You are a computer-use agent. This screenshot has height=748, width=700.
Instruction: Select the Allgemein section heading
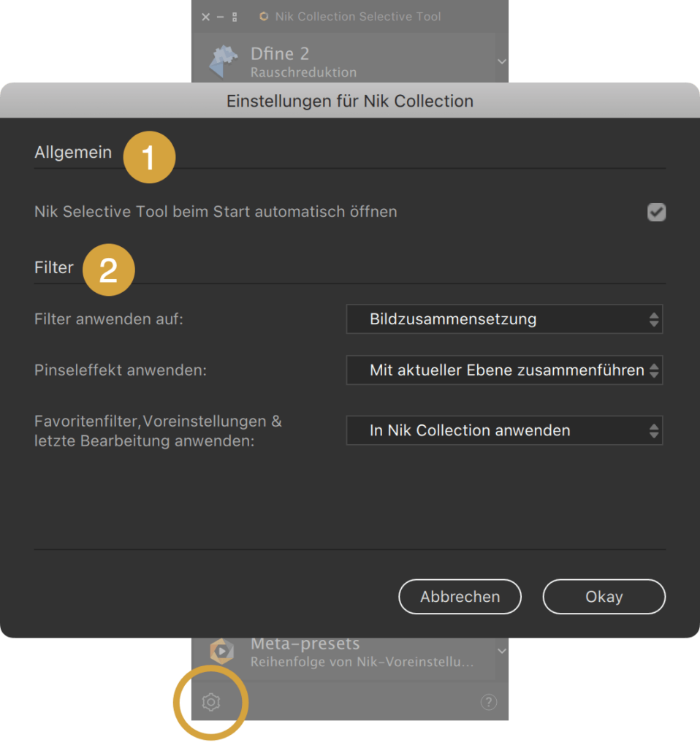[x=73, y=152]
